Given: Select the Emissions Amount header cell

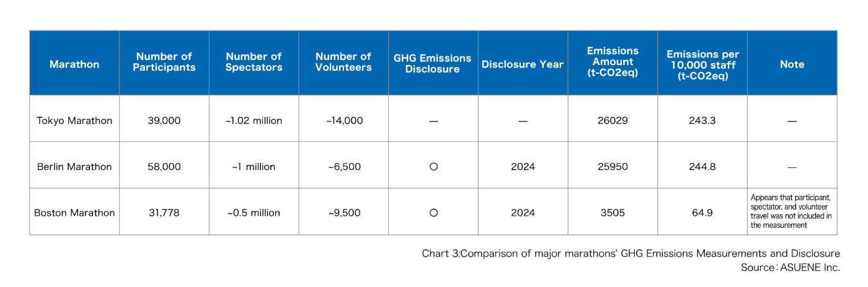Looking at the screenshot, I should (612, 62).
